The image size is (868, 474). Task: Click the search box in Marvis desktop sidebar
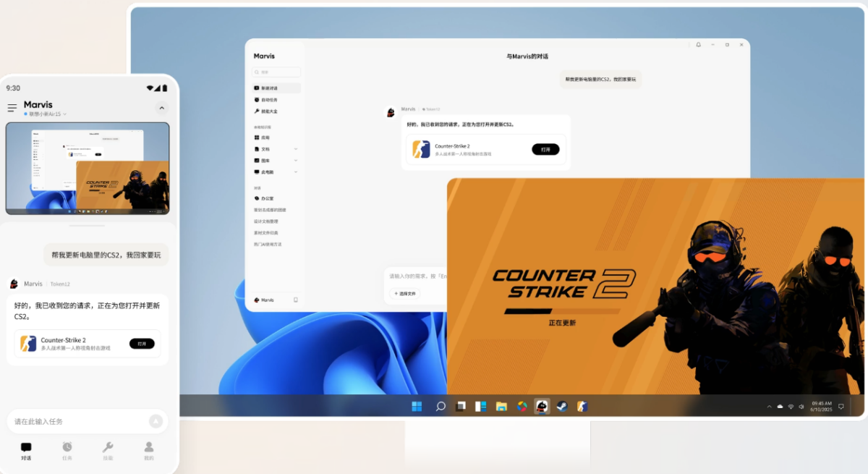(276, 72)
